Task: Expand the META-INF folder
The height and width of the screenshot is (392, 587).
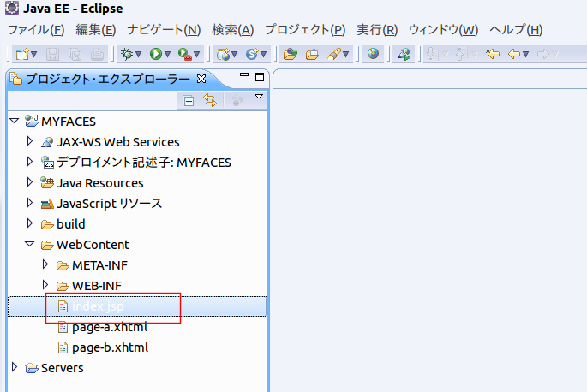Action: pos(45,264)
